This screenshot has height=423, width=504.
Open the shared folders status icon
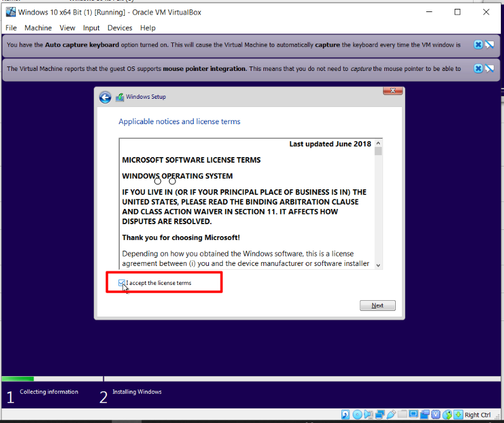pos(402,414)
